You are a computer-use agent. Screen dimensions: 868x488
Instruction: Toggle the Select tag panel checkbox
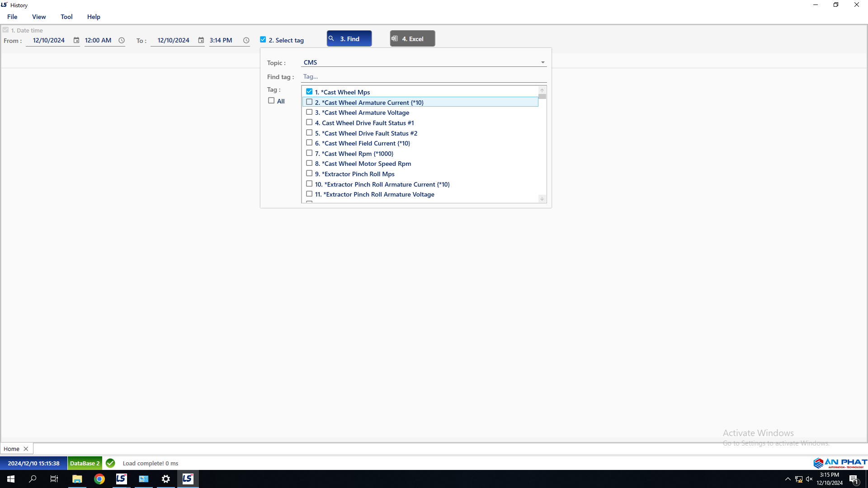(x=263, y=40)
